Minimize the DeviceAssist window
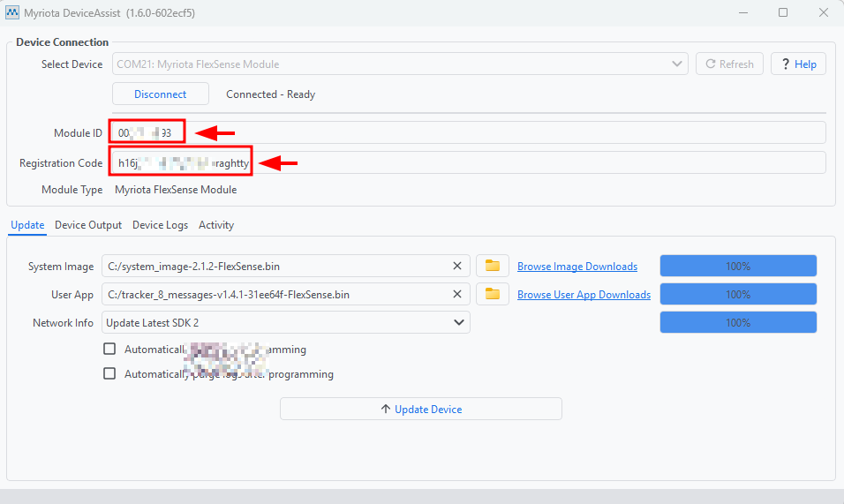 click(743, 12)
